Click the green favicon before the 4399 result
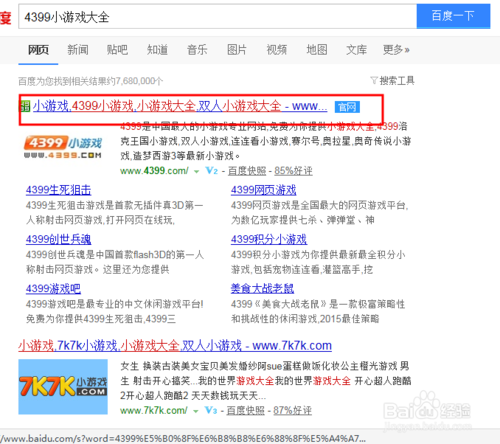The image size is (500, 444). click(x=25, y=107)
